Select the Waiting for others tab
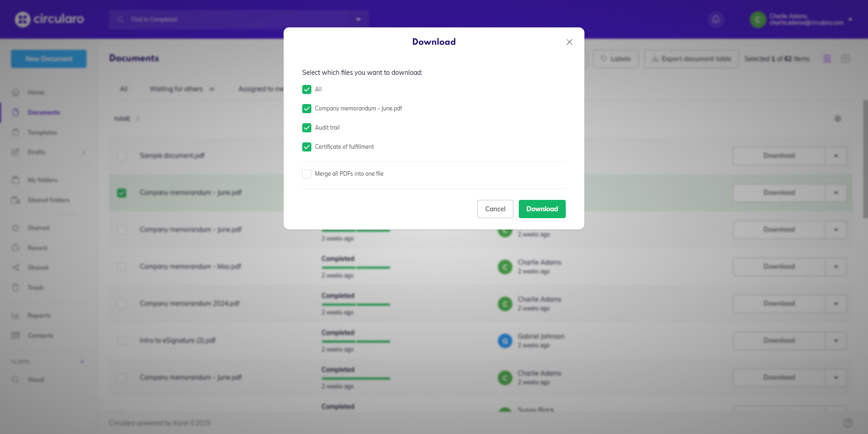868x434 pixels. (176, 89)
